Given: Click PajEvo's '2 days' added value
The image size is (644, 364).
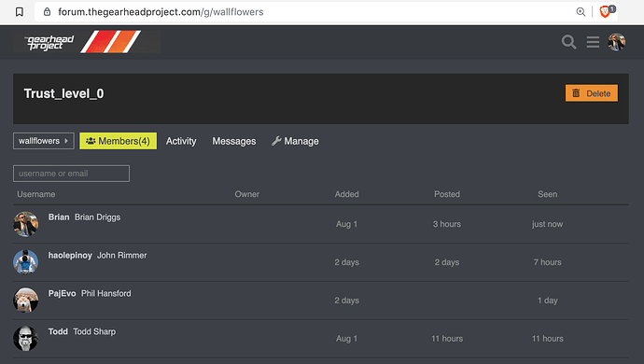Looking at the screenshot, I should (346, 301).
